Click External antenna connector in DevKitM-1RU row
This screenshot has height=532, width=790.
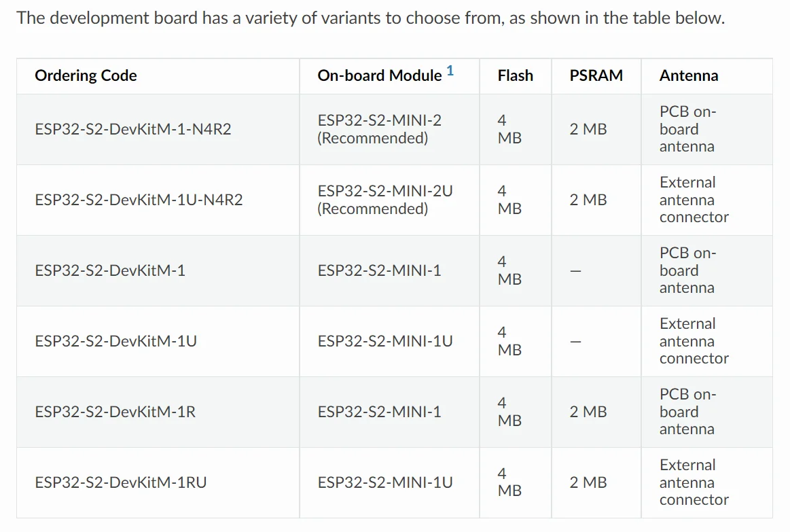[x=693, y=482]
